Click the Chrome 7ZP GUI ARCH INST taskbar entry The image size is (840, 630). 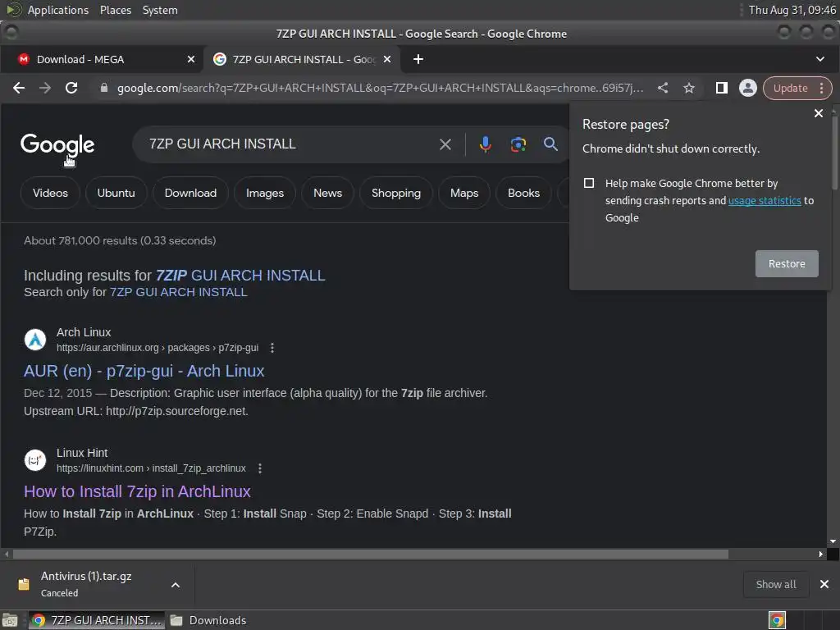(x=97, y=620)
